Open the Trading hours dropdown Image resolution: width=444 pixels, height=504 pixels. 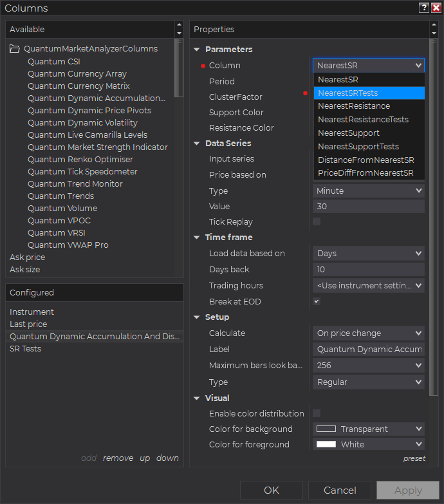point(369,285)
